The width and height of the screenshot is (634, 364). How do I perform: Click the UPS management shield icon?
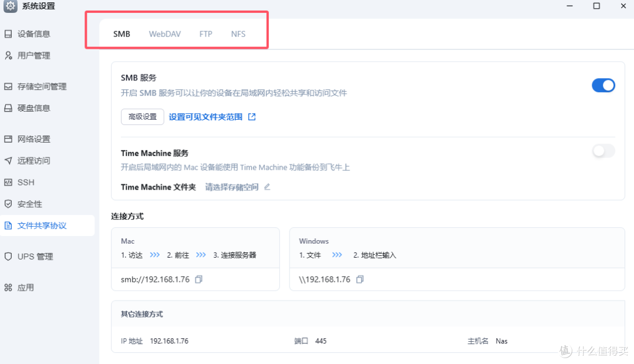[x=8, y=257]
